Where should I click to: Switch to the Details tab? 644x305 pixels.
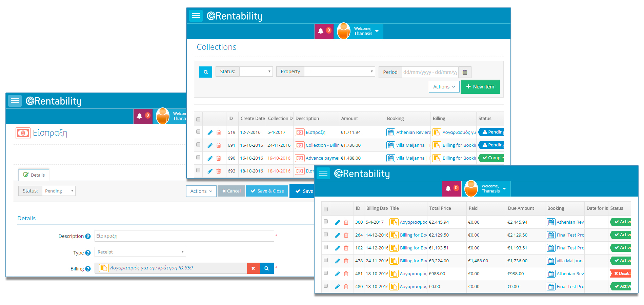click(34, 175)
